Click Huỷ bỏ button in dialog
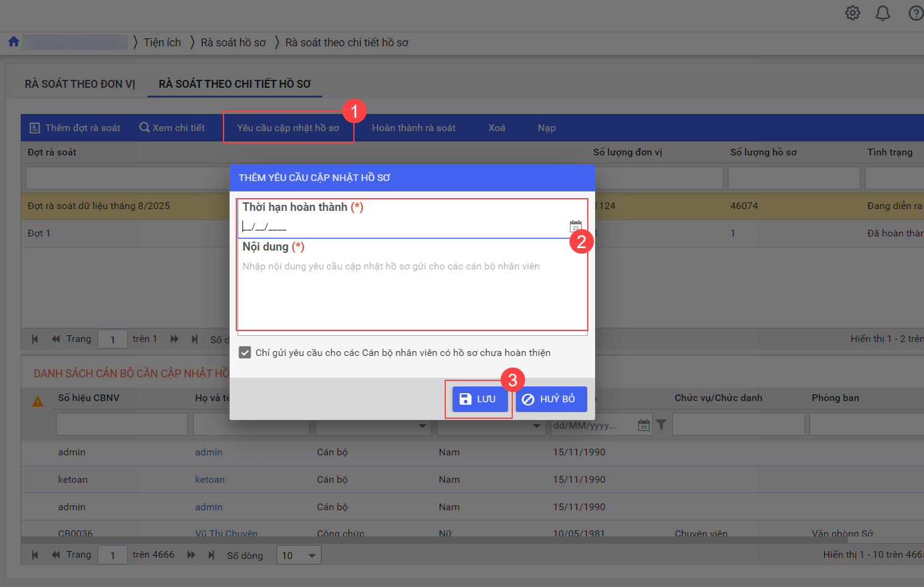924x587 pixels. (551, 399)
